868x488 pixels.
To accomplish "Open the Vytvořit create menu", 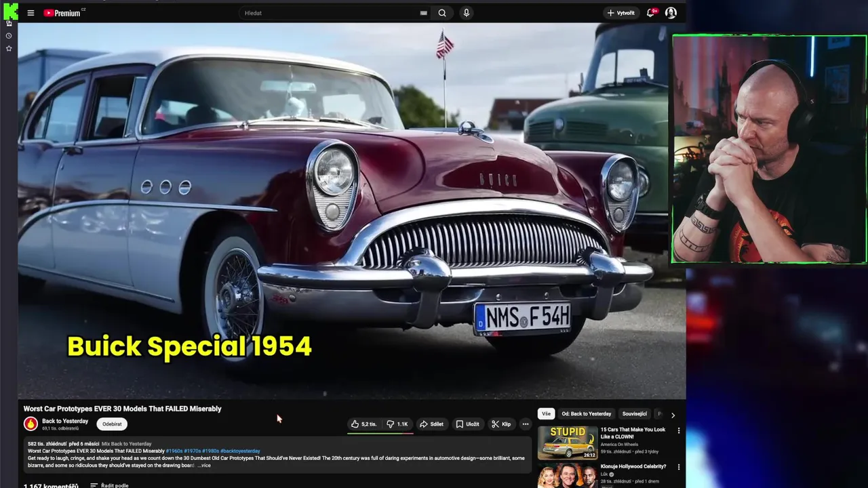I will [620, 13].
